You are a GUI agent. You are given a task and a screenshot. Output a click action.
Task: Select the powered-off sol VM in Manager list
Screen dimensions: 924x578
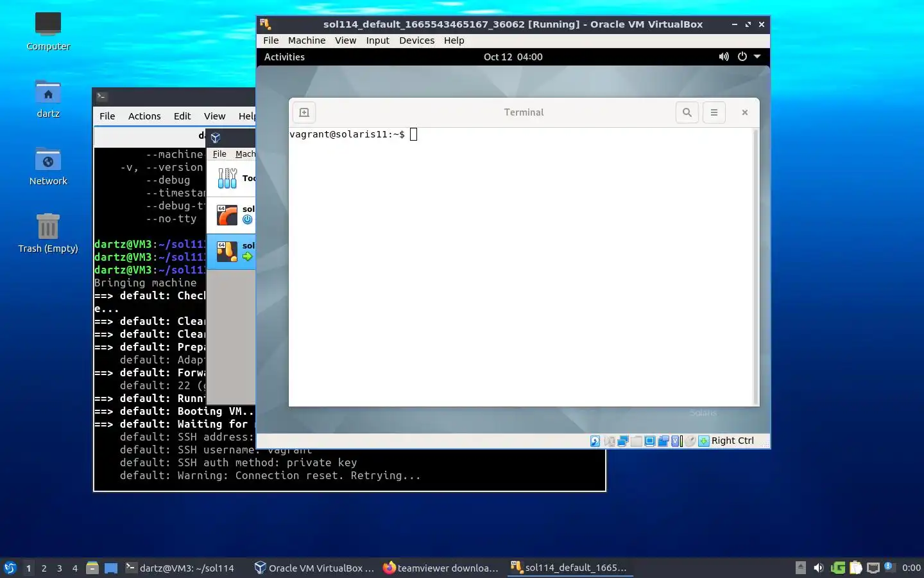click(231, 215)
